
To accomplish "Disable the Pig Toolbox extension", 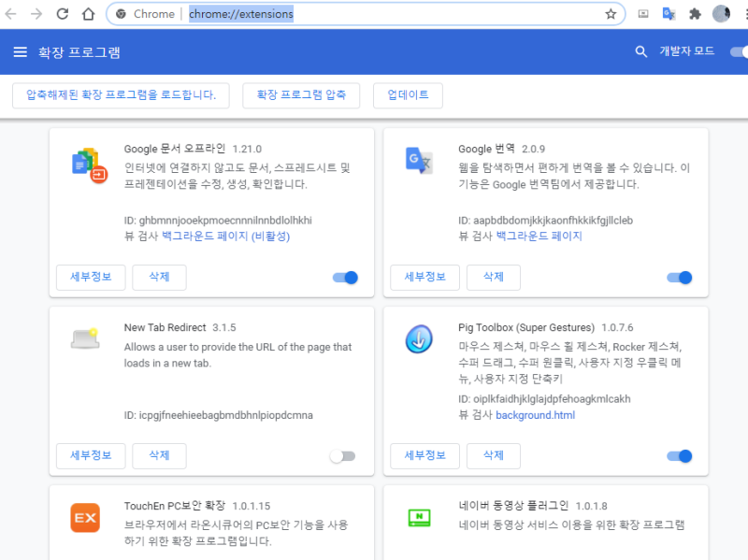I will pyautogui.click(x=680, y=456).
